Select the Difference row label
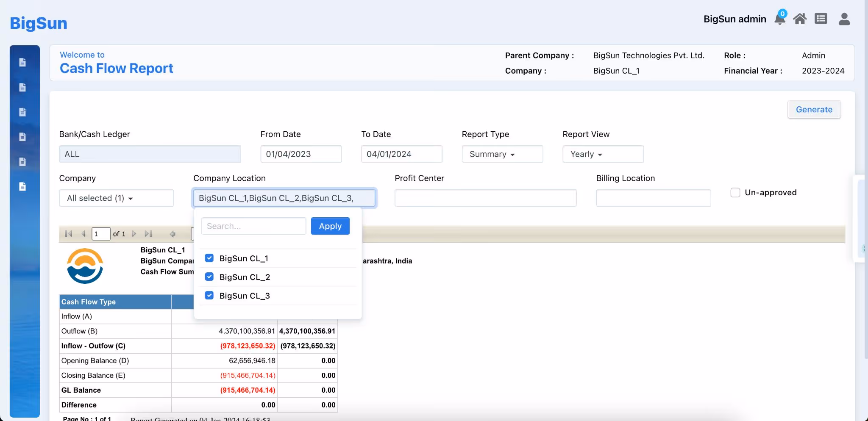This screenshot has height=421, width=868. point(79,405)
